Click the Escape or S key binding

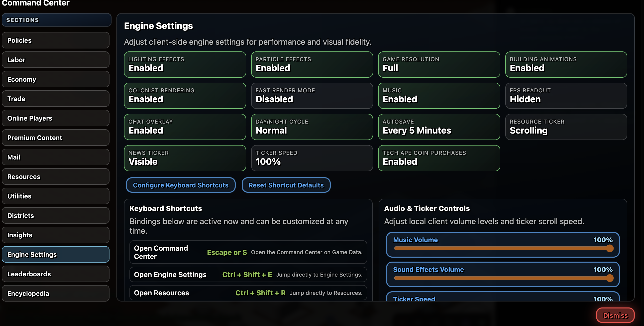pos(227,252)
